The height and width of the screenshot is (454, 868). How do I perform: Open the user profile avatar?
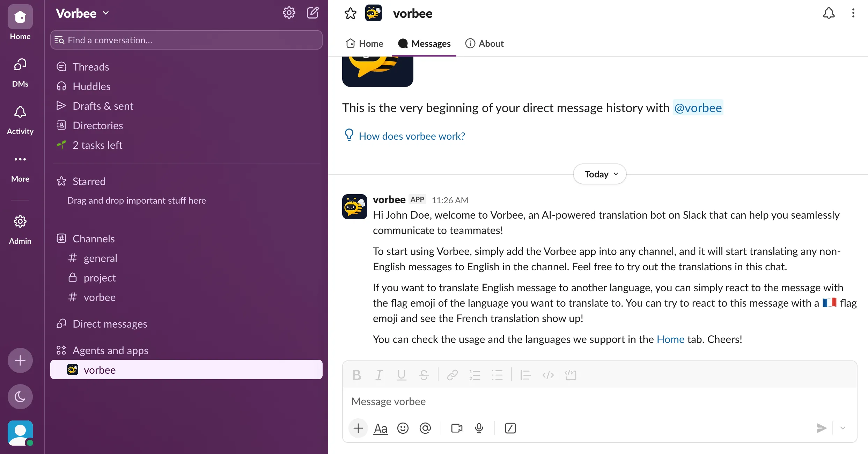[x=20, y=433]
